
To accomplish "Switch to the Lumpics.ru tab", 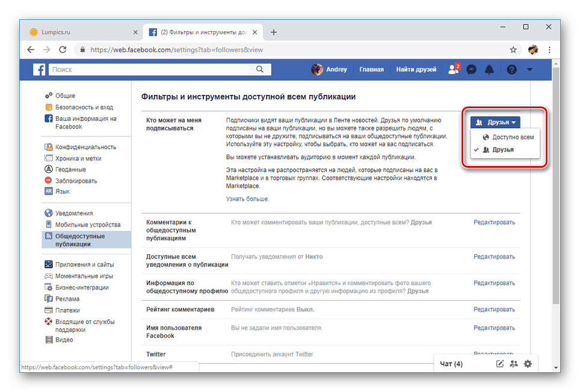I will tap(82, 32).
